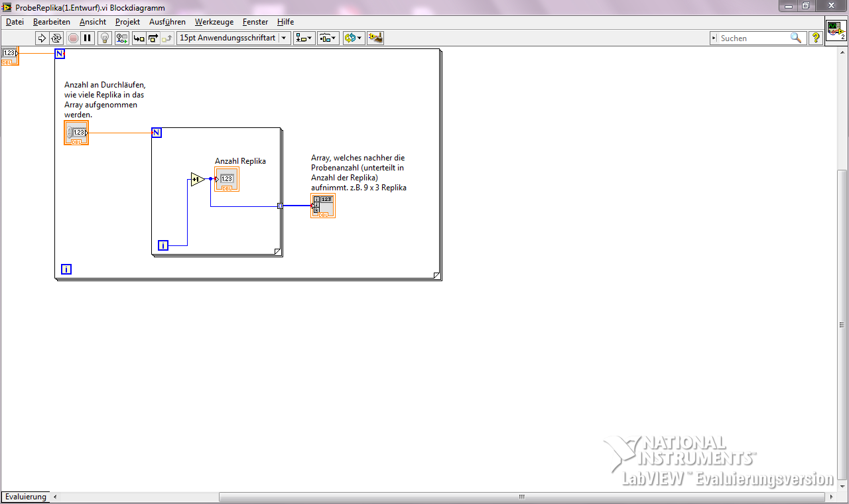Select the Anzahl Replika numeric indicator terminal
The image size is (849, 504).
pyautogui.click(x=227, y=179)
